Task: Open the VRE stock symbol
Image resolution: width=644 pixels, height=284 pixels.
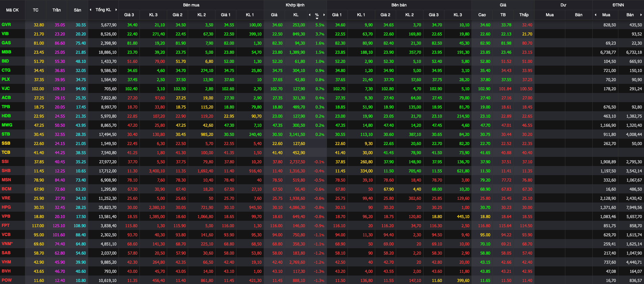Action: tap(6, 198)
